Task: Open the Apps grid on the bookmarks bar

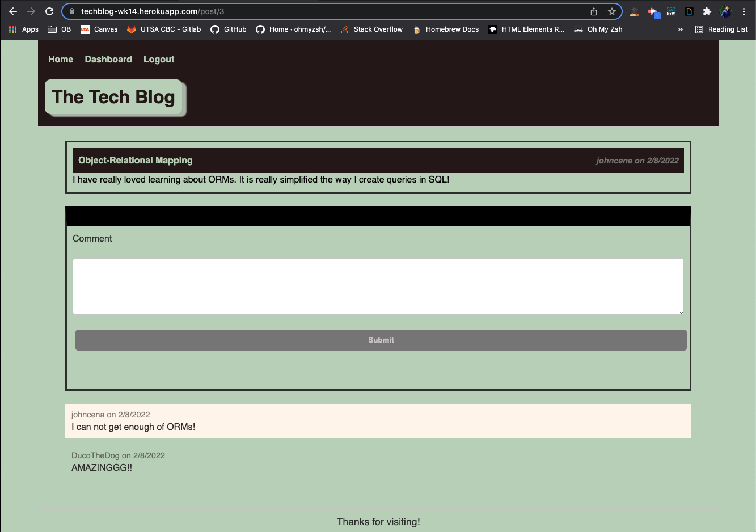Action: pyautogui.click(x=12, y=29)
